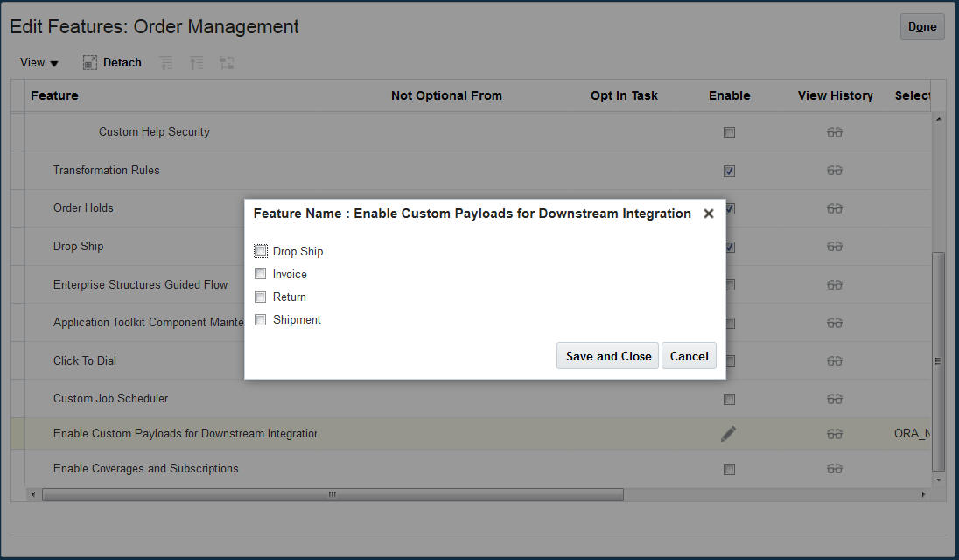The width and height of the screenshot is (959, 560).
Task: Select the Return checkbox
Action: 261,297
